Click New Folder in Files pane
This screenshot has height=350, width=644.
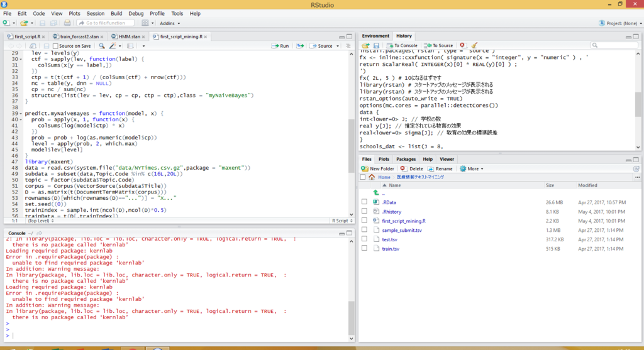coord(377,168)
